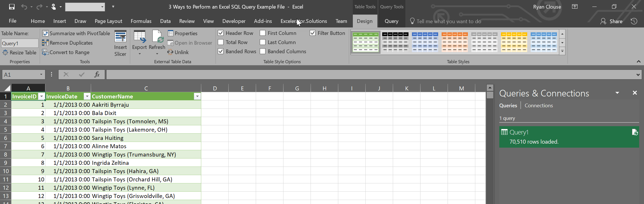Click Ribbon Display Options icon
The width and height of the screenshot is (644, 204).
575,7
